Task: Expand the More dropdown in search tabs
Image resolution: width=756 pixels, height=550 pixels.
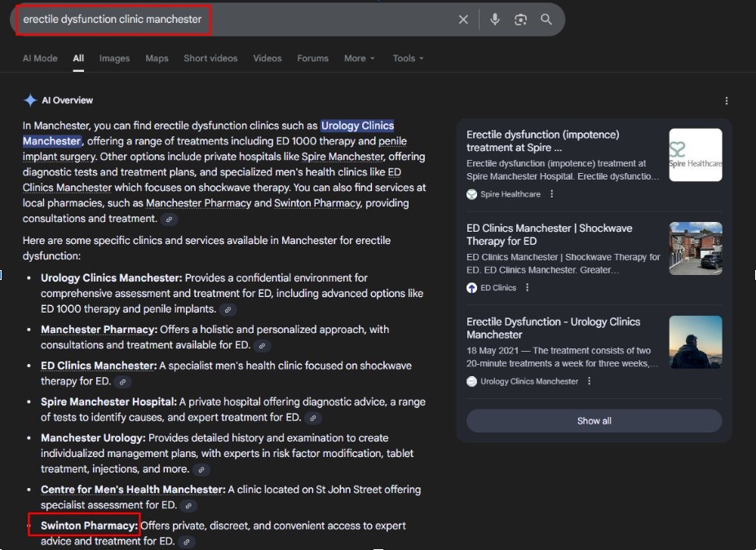Action: click(x=359, y=59)
